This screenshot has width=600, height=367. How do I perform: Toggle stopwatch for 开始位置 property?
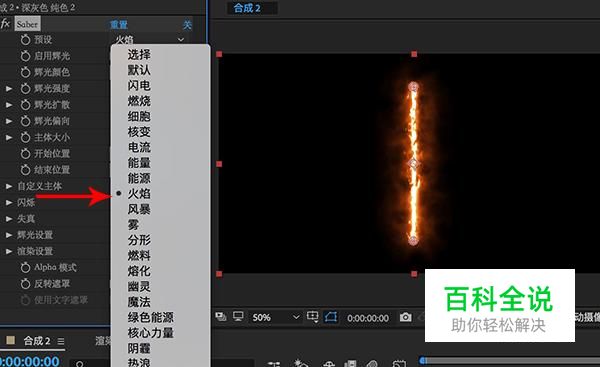(25, 153)
